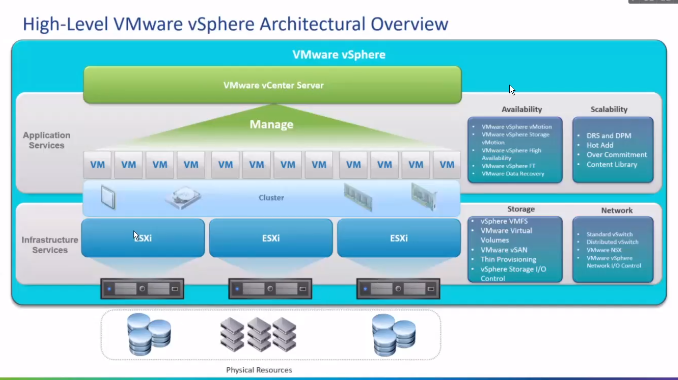This screenshot has width=678, height=380.
Task: Click the 'VMware Data Recovery' bullet
Action: (513, 174)
